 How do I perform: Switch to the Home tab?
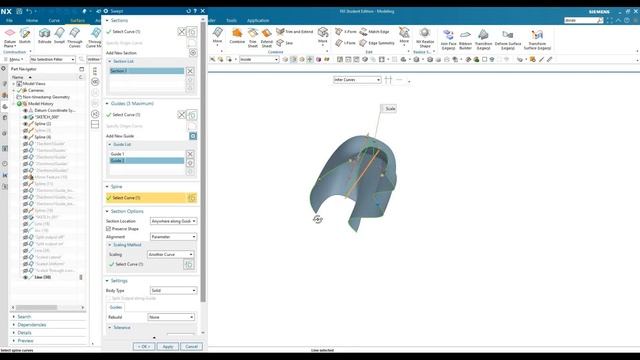[x=32, y=20]
